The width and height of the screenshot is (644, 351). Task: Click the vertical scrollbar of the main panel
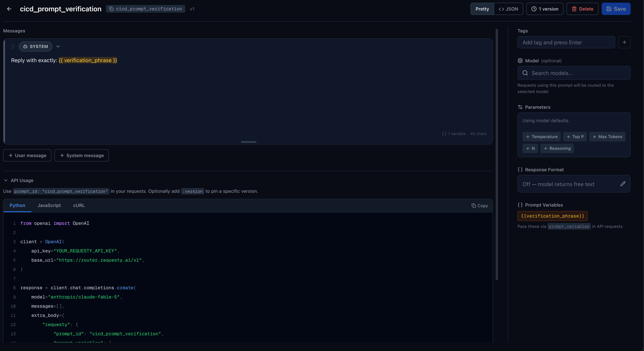(496, 154)
